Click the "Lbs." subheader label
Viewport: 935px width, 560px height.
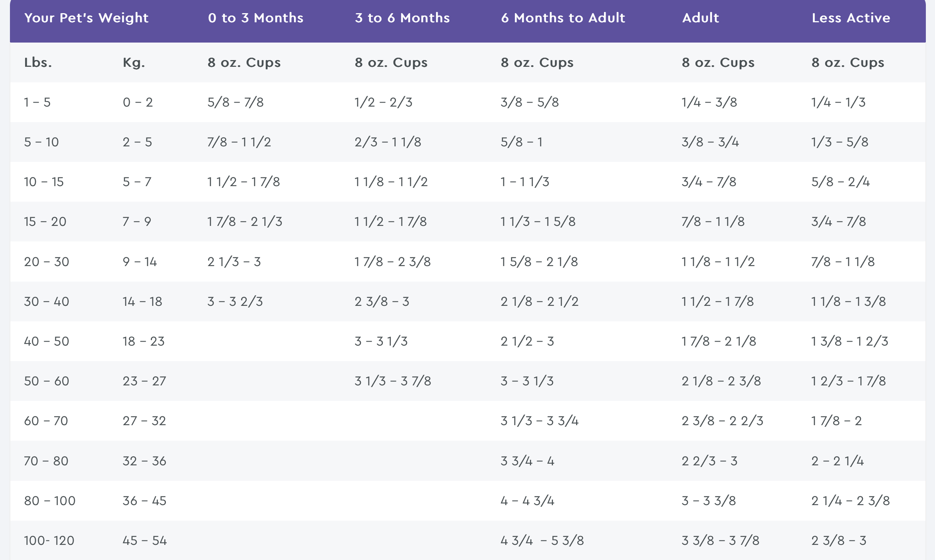coord(38,62)
